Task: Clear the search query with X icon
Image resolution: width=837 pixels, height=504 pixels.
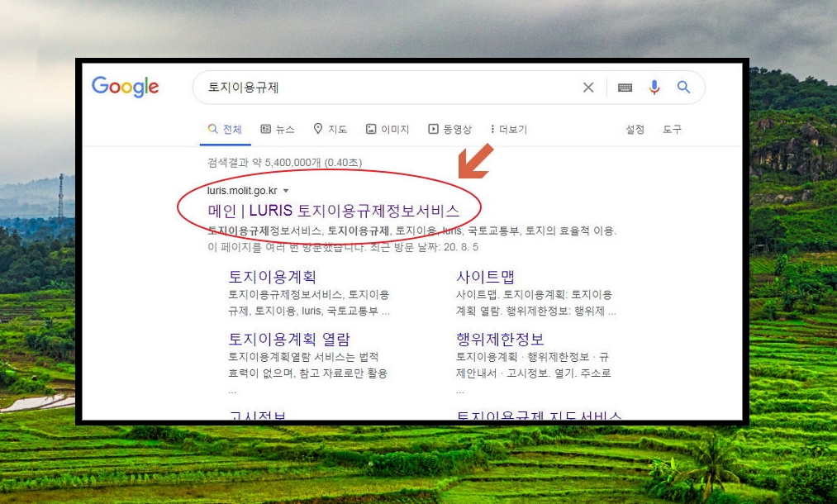Action: pyautogui.click(x=588, y=87)
